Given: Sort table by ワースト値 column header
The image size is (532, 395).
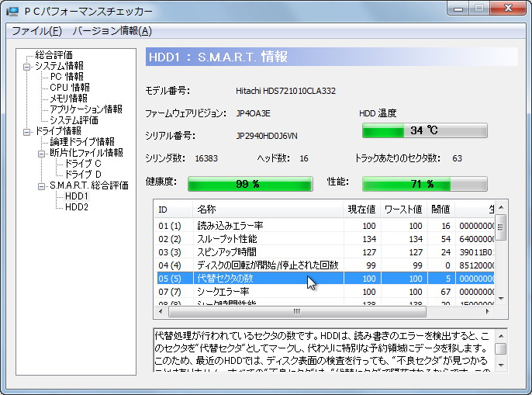Looking at the screenshot, I should point(404,210).
